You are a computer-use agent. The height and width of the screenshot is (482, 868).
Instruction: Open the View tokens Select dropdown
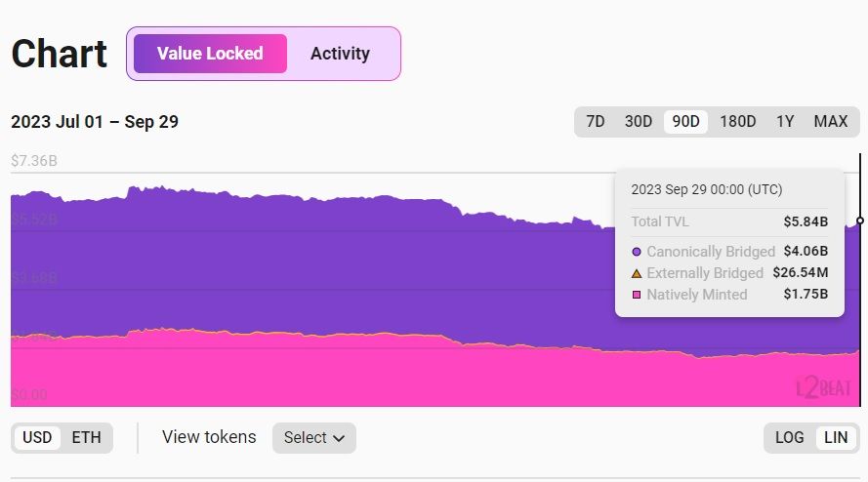(313, 437)
